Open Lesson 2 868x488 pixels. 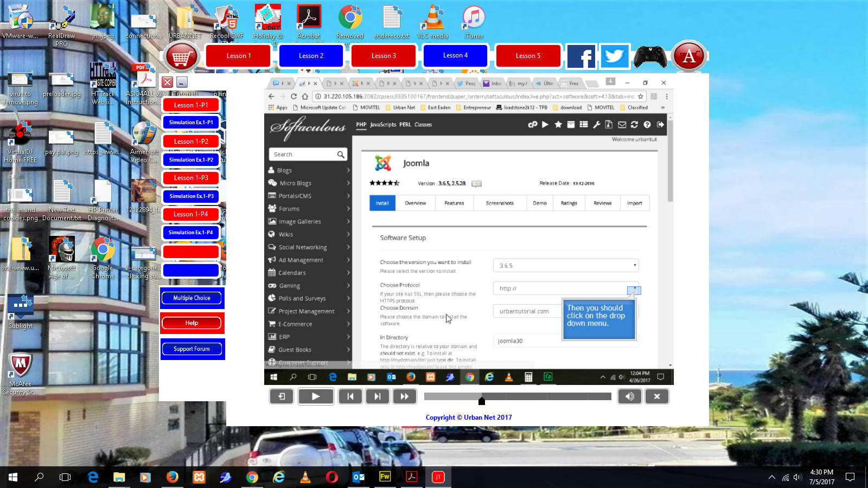coord(311,56)
